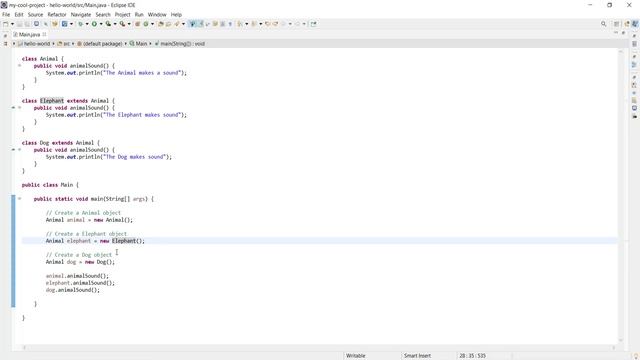Click the green Run button icon
640x360 pixels.
[x=94, y=24]
